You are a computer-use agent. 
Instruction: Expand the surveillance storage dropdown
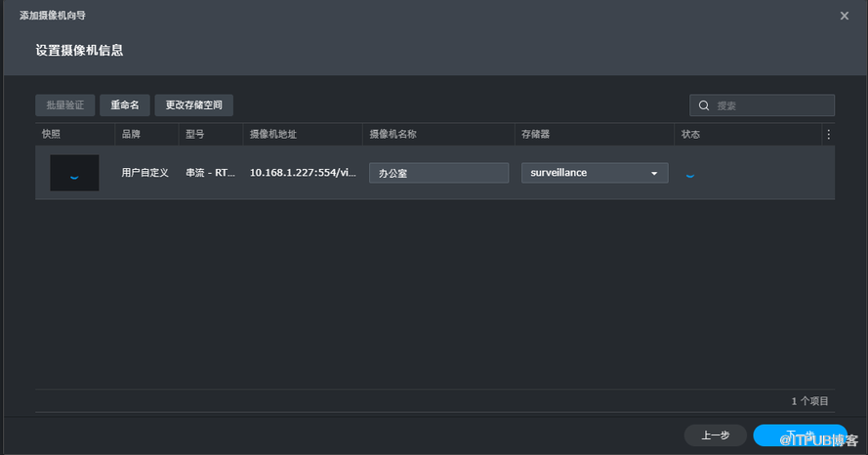click(x=594, y=173)
